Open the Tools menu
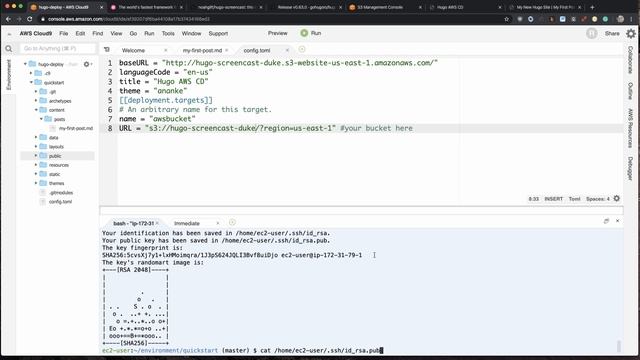 [x=168, y=33]
